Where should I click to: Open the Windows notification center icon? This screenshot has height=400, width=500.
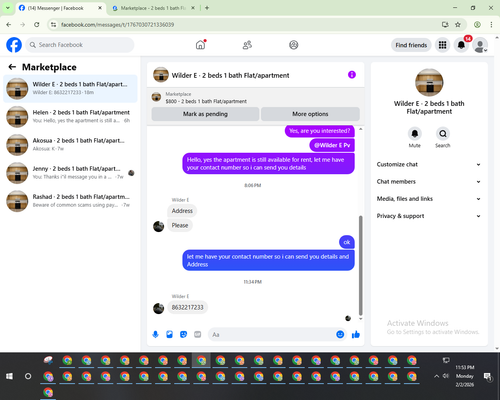pyautogui.click(x=488, y=376)
